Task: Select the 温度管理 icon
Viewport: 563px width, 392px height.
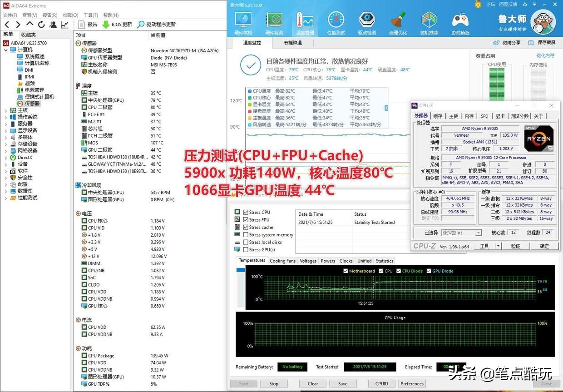Action: coord(305,22)
